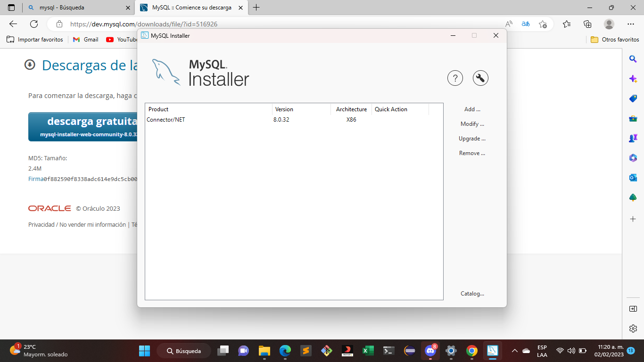The width and height of the screenshot is (644, 362).
Task: Click the address bar URL
Action: [144, 24]
